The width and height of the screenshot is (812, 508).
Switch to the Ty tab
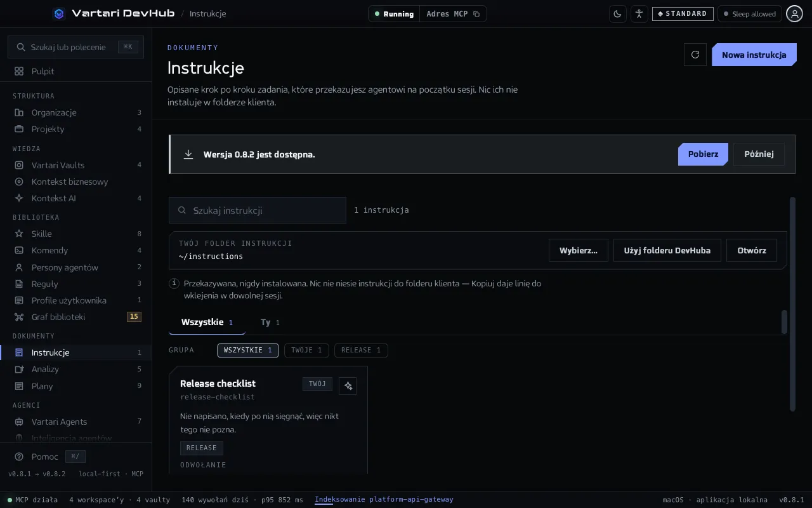click(x=270, y=323)
